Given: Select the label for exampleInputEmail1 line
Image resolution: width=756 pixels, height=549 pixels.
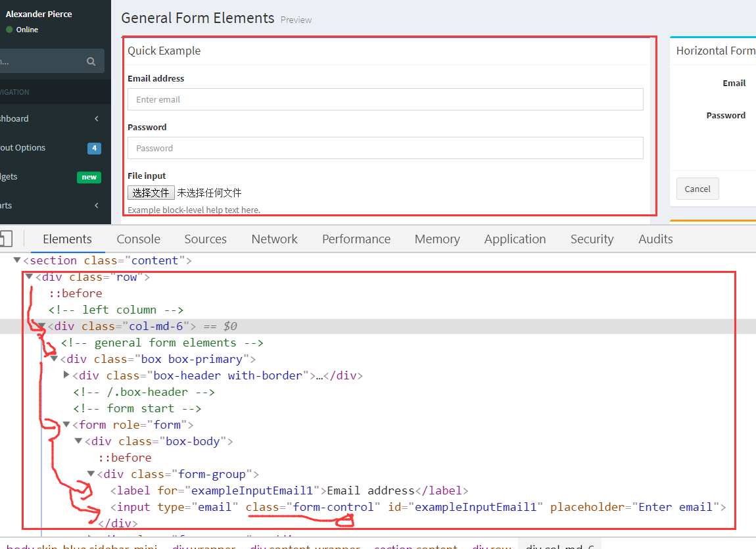Looking at the screenshot, I should pos(289,490).
